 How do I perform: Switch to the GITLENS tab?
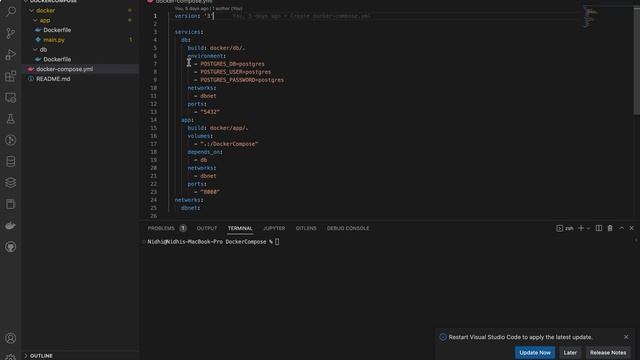[x=306, y=228]
